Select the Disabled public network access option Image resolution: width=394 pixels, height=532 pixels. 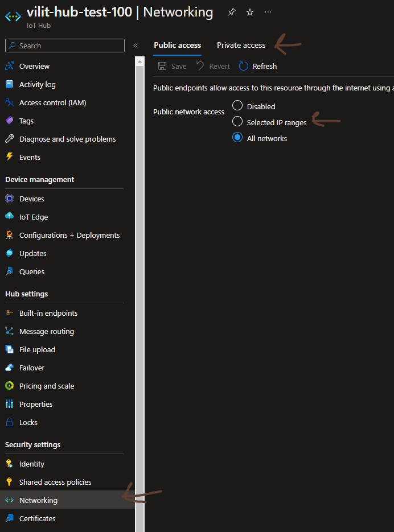(x=236, y=106)
